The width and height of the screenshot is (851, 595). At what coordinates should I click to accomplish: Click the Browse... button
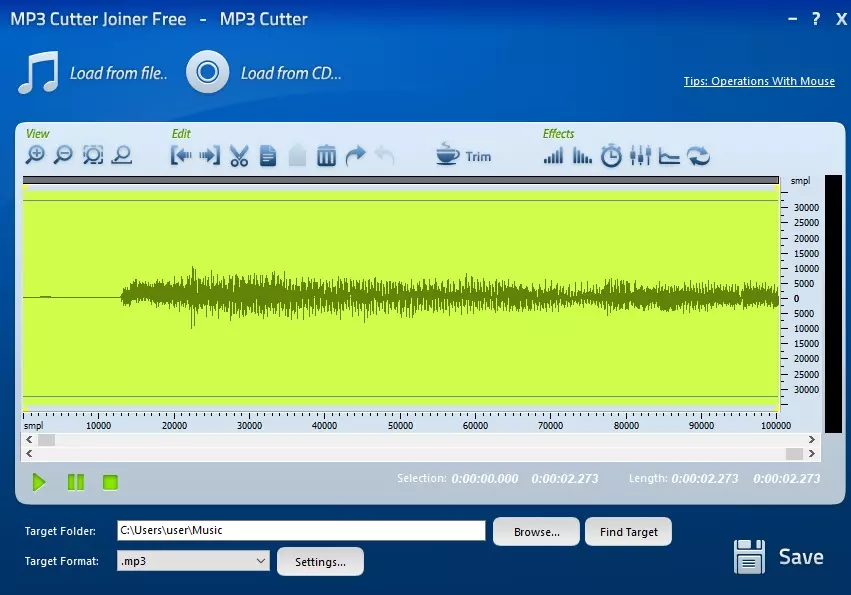(x=536, y=531)
